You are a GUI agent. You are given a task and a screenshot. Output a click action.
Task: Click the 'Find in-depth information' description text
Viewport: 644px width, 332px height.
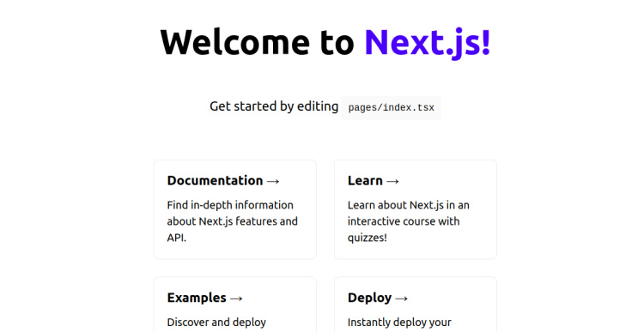tap(230, 205)
